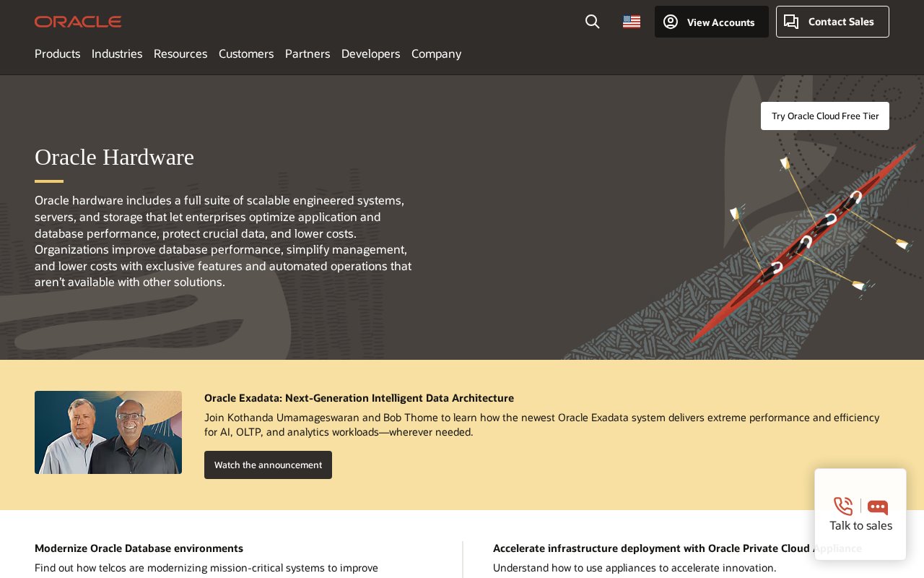The height and width of the screenshot is (578, 924).
Task: Open the Resources menu
Action: pyautogui.click(x=180, y=53)
